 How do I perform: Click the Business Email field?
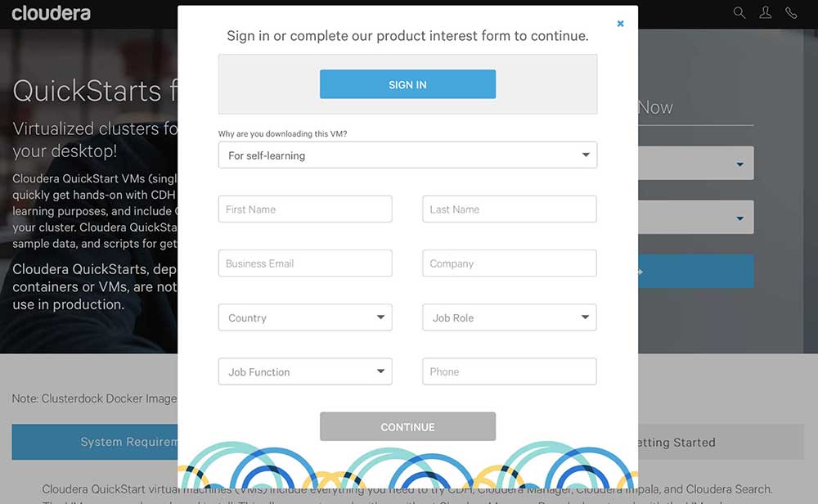pos(305,263)
